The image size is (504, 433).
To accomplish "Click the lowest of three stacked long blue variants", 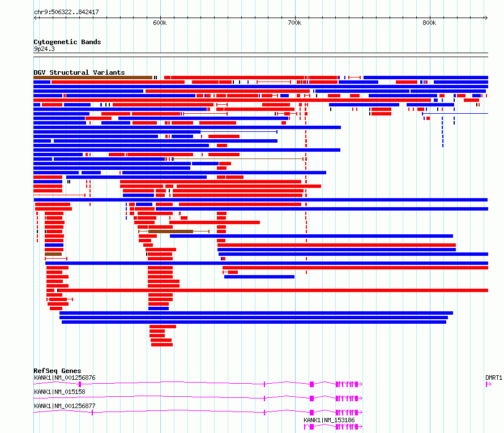I will point(254,322).
